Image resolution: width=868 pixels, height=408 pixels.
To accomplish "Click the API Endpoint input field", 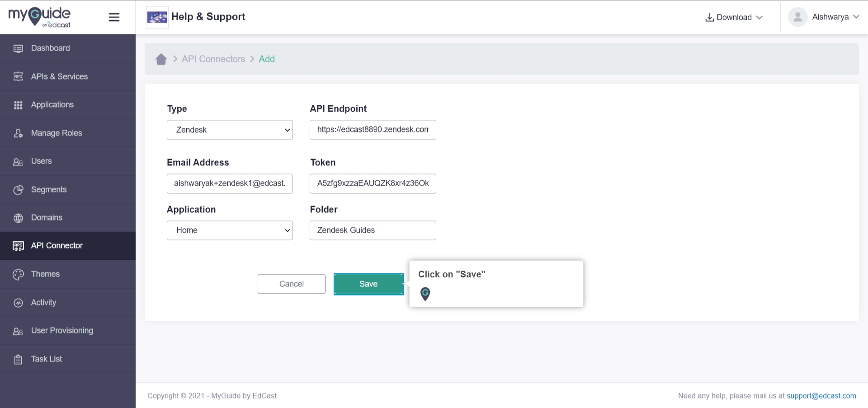I will [373, 130].
